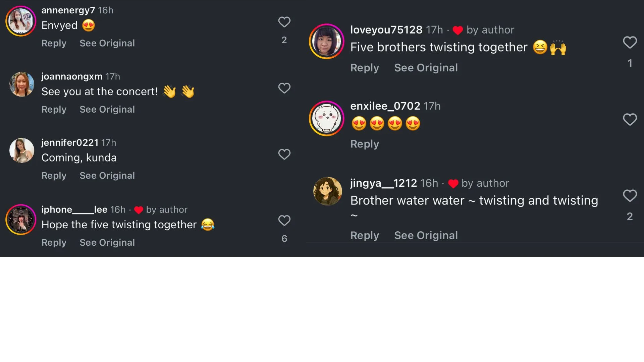Reply to annenergy7's comment
644x362 pixels.
pyautogui.click(x=54, y=43)
